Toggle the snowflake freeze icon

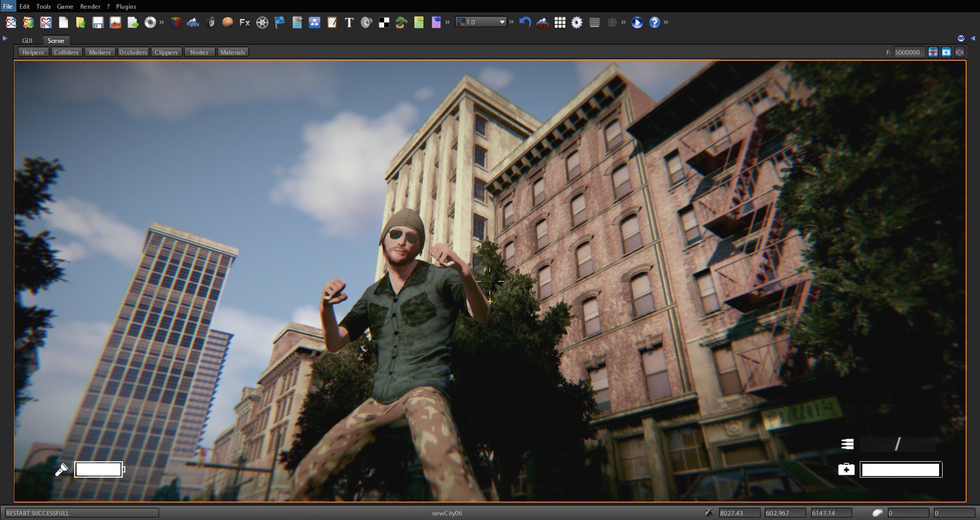[613, 22]
